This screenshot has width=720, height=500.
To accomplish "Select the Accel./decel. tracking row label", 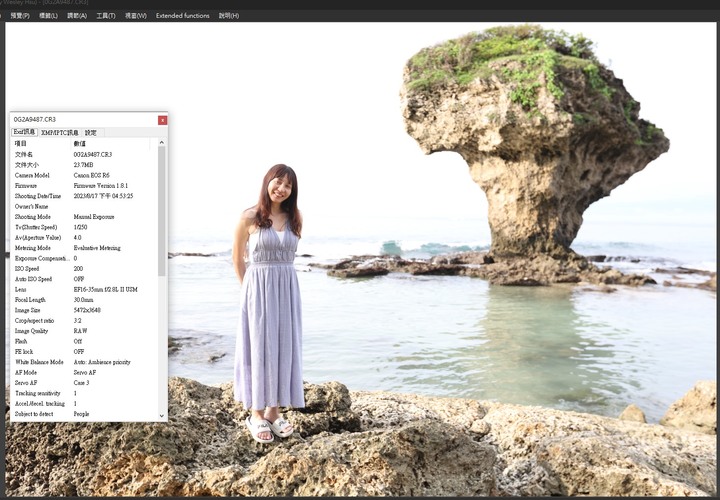I will (x=40, y=404).
